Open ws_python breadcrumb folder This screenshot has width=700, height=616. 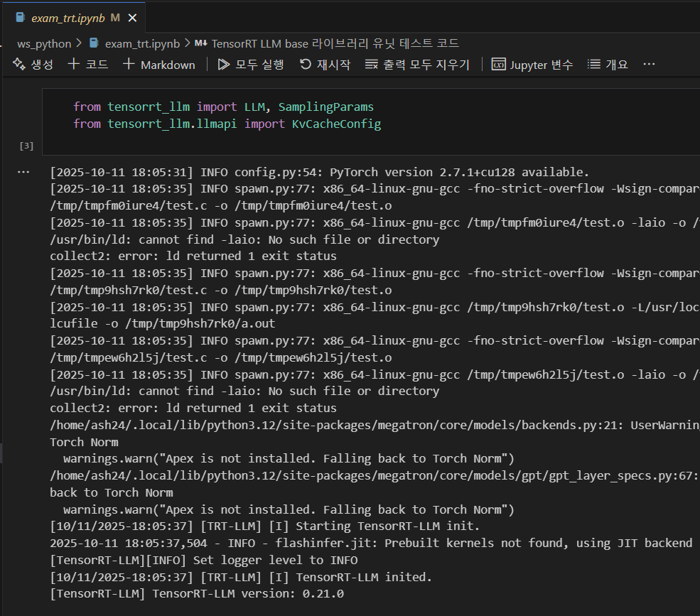[x=44, y=44]
